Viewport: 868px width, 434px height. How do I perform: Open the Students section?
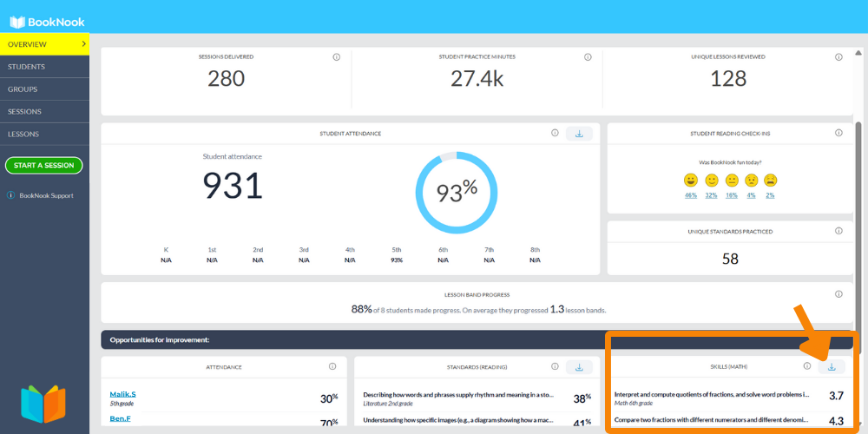click(x=44, y=67)
